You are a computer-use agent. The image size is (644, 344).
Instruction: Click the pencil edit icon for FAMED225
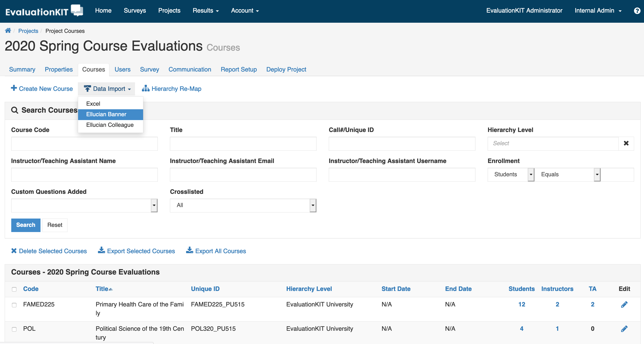click(624, 304)
